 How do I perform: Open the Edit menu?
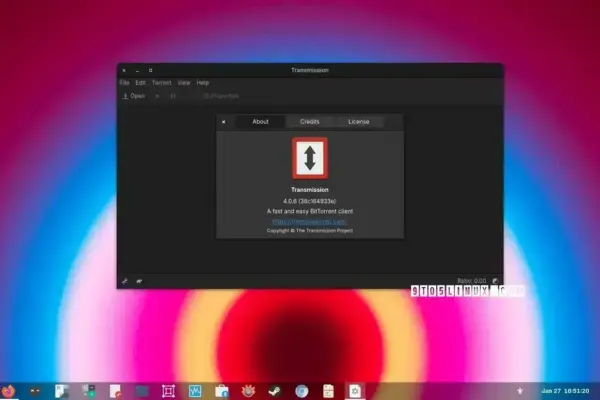140,83
